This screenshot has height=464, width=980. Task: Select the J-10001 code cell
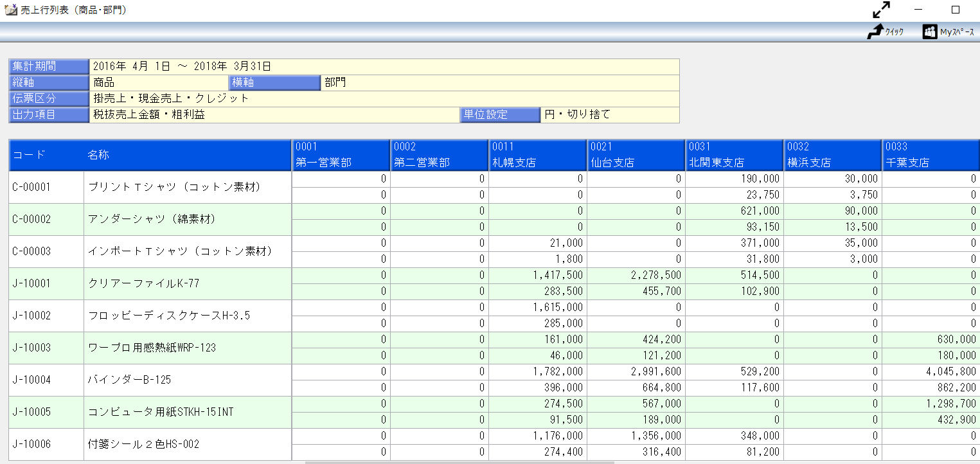[46, 283]
